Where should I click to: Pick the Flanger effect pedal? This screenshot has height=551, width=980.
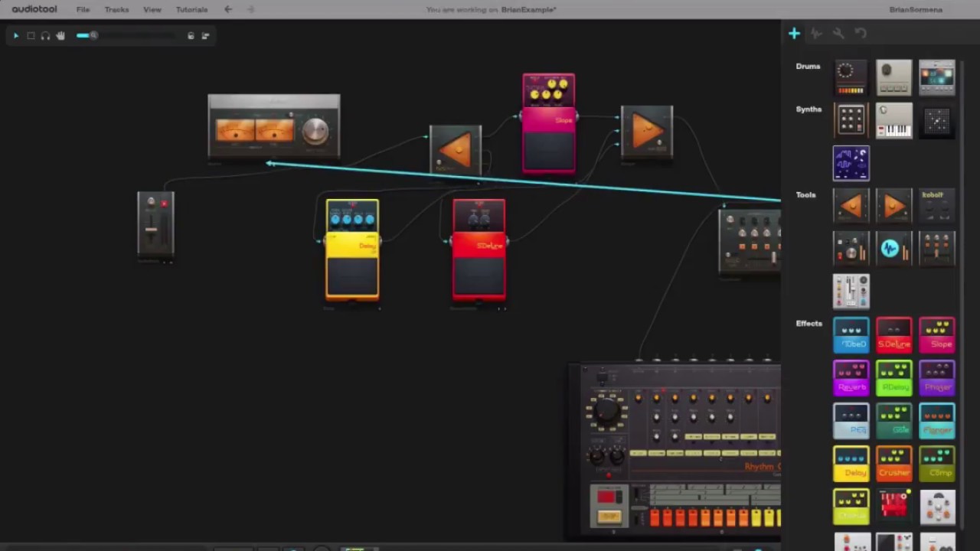(x=936, y=420)
